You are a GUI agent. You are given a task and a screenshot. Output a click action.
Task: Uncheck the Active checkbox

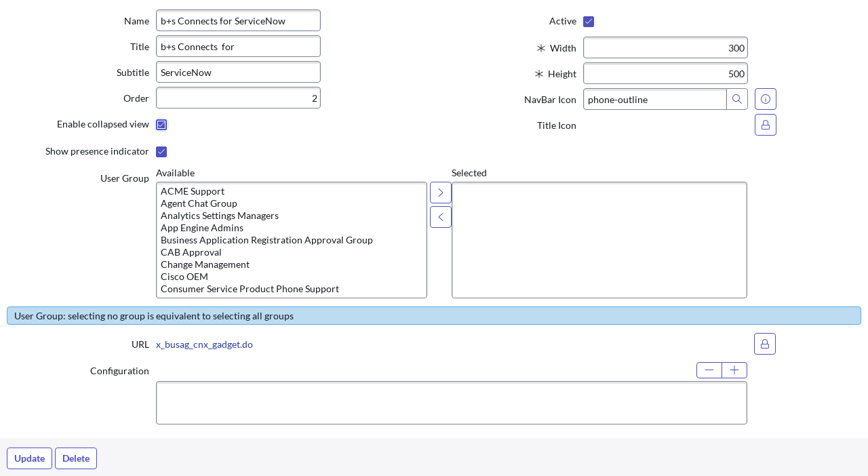(x=589, y=22)
